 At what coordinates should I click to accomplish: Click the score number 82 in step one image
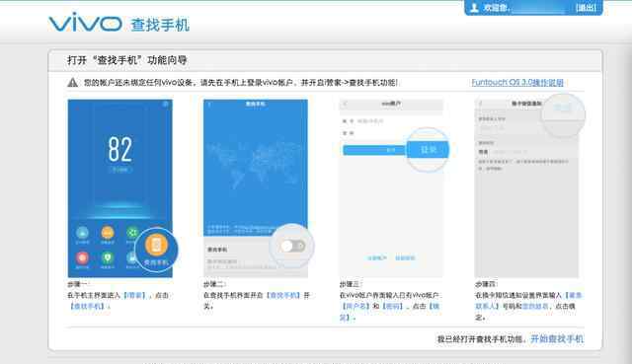coord(120,149)
